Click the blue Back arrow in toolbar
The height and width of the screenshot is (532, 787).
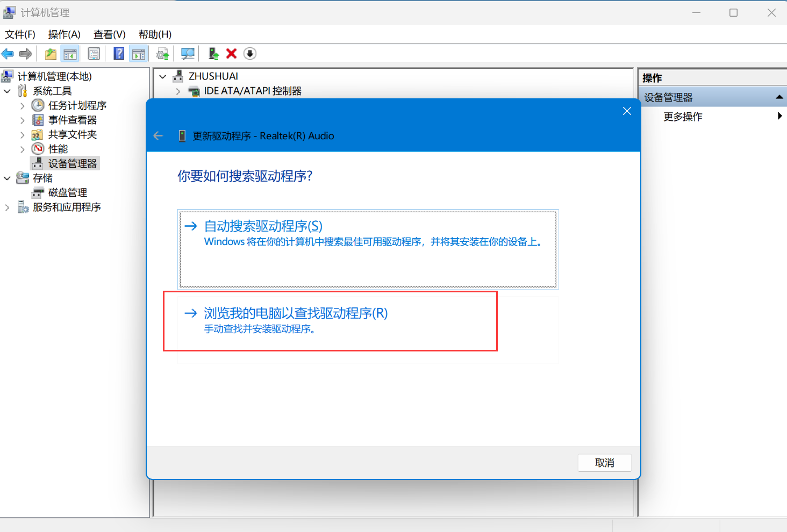[8, 54]
